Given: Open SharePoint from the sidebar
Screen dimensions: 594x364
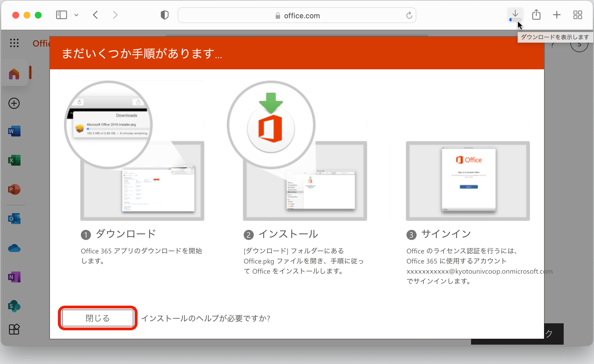Looking at the screenshot, I should pyautogui.click(x=14, y=306).
